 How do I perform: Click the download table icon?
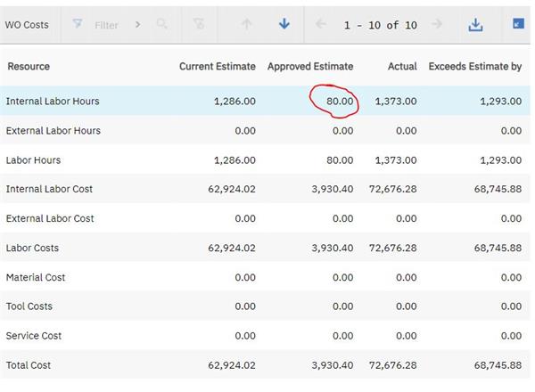(x=475, y=24)
